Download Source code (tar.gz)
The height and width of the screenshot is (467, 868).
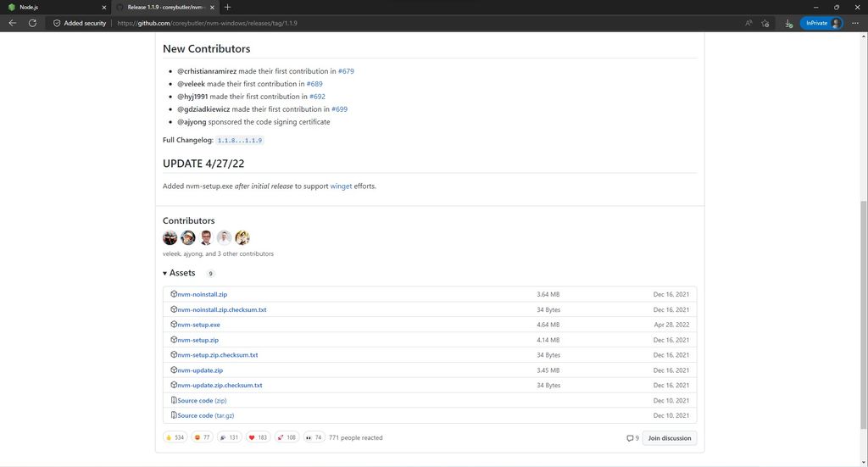[x=205, y=415]
